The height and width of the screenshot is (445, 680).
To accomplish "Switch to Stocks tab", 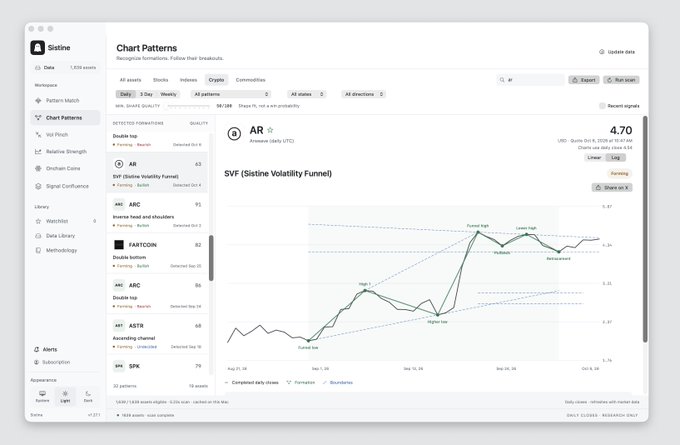I will tap(160, 80).
